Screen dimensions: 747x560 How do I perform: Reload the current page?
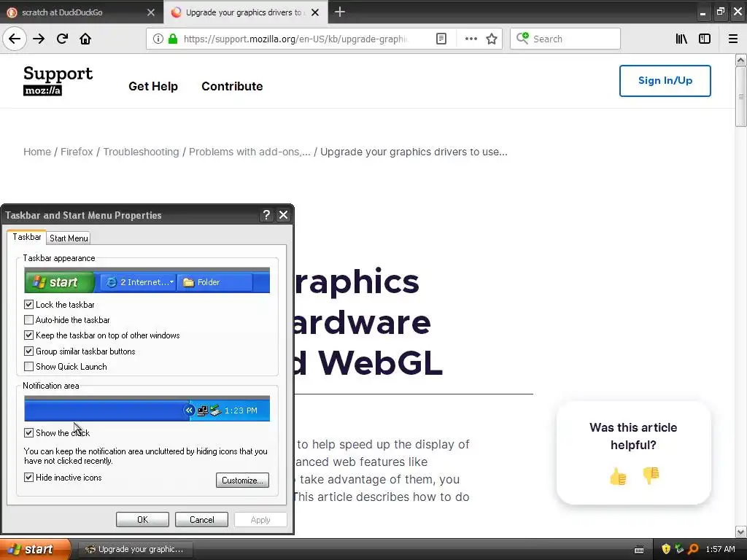click(x=62, y=39)
